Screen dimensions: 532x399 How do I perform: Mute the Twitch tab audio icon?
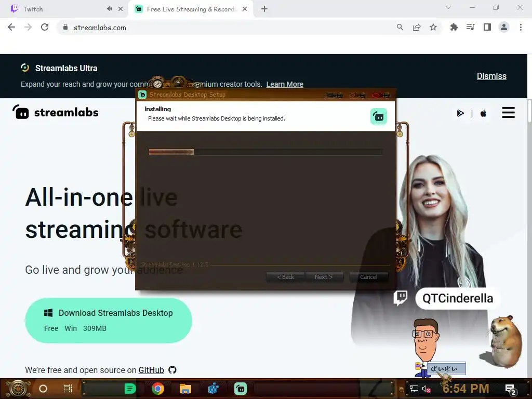pos(109,9)
